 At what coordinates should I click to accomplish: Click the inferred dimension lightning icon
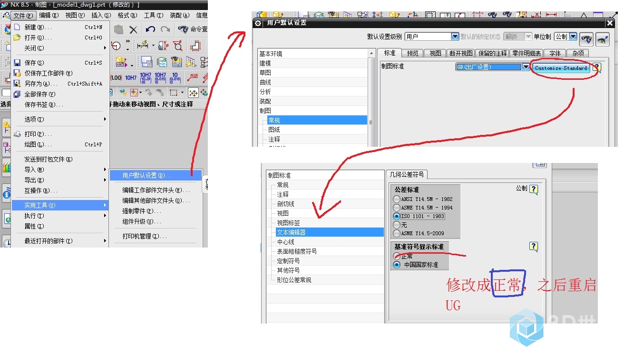point(142,46)
